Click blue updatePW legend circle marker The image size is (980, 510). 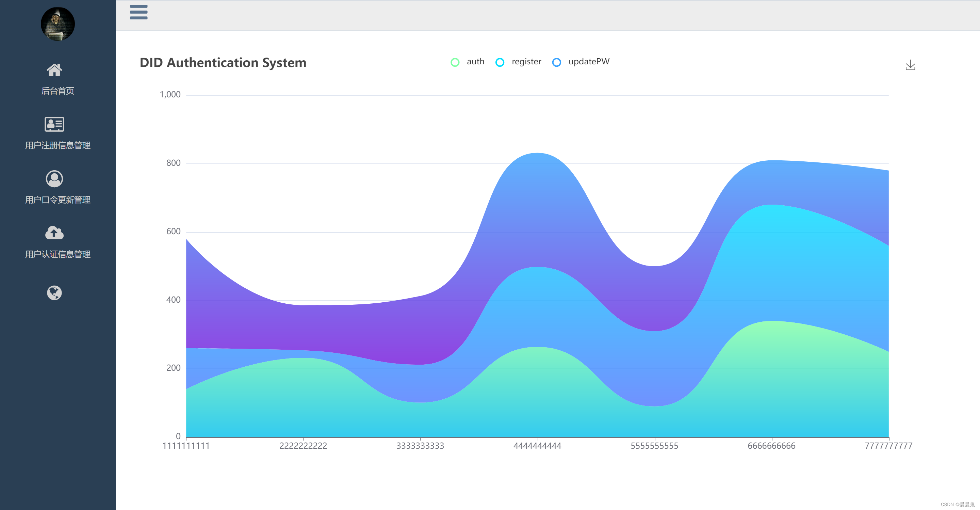556,62
